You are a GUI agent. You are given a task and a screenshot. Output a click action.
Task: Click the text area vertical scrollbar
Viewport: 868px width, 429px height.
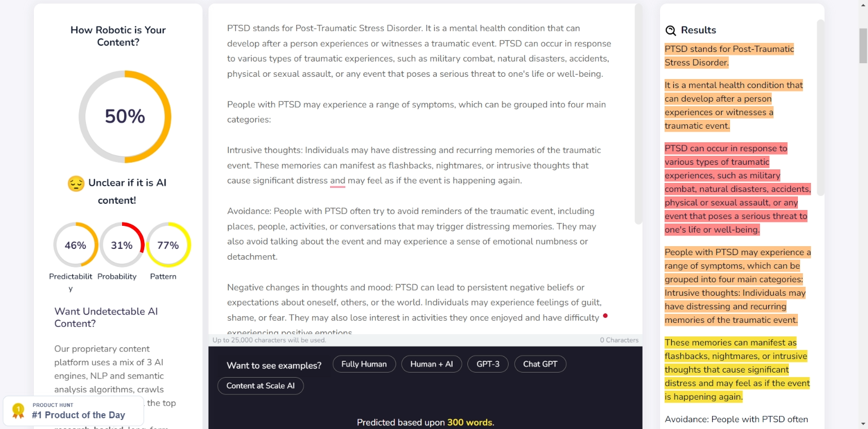pos(639,113)
